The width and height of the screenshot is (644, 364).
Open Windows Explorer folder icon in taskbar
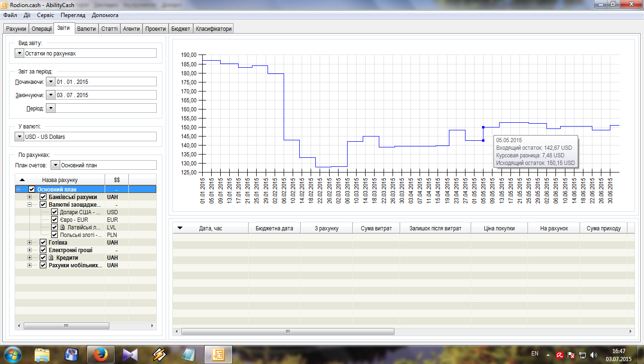pyautogui.click(x=42, y=354)
